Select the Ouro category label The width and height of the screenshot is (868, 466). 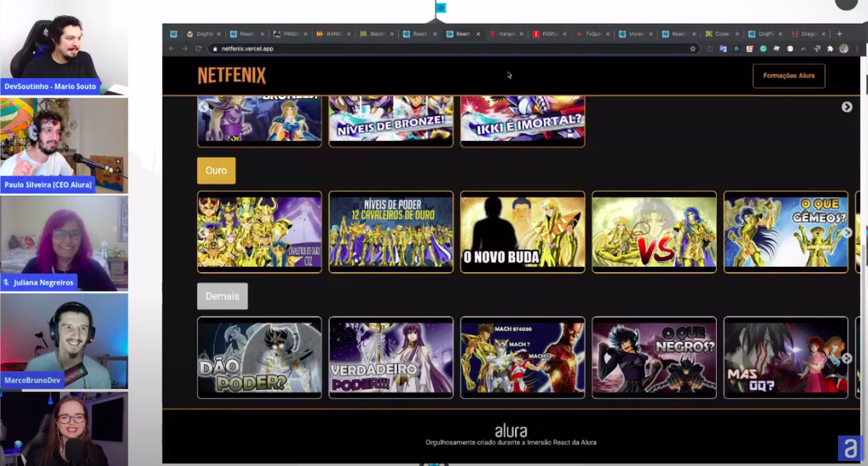pyautogui.click(x=216, y=171)
